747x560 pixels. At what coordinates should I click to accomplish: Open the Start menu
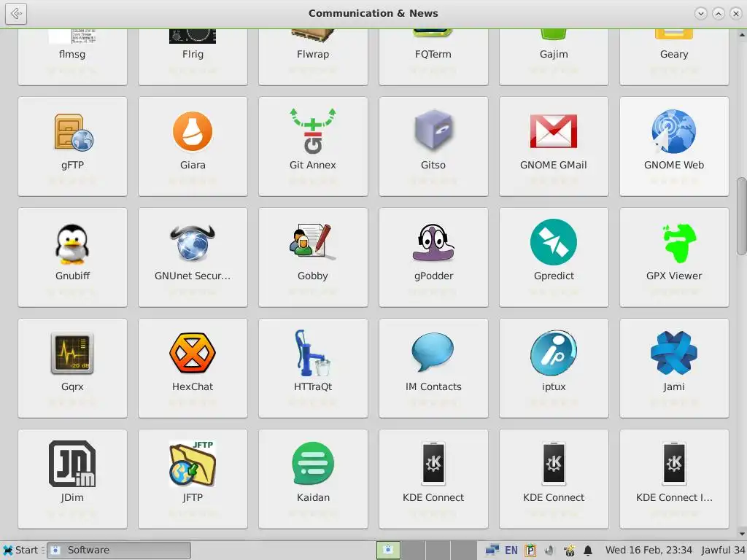tap(21, 550)
